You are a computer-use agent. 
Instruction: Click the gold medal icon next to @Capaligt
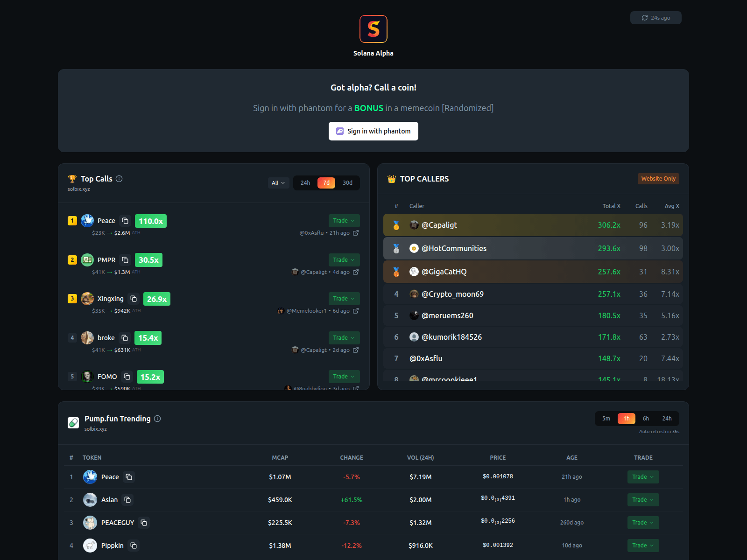click(396, 225)
